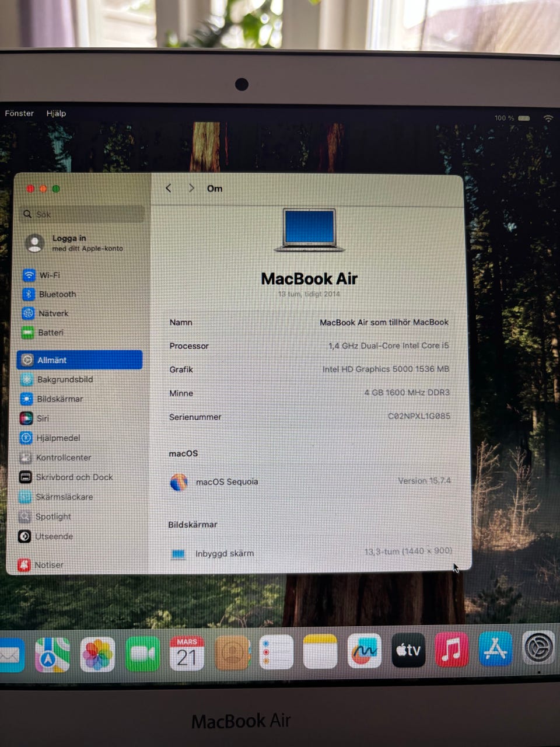The height and width of the screenshot is (747, 560).
Task: Open Reminders from the Dock
Action: coord(276,652)
